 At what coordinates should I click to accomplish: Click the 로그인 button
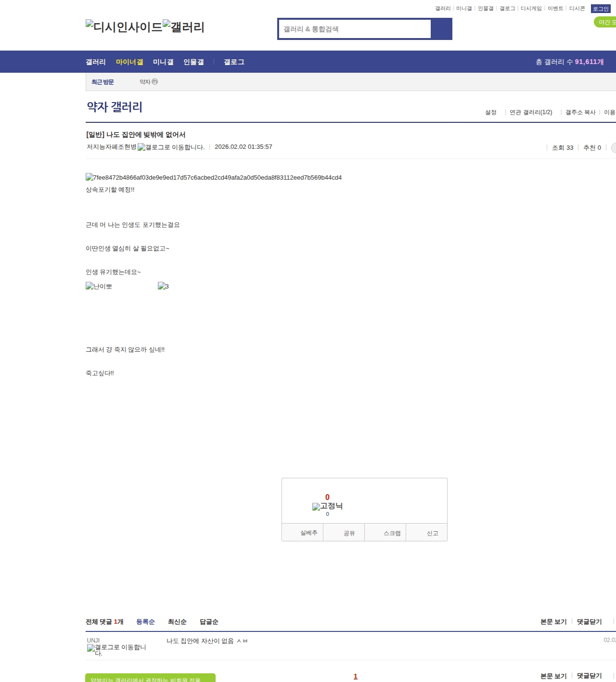tap(600, 9)
